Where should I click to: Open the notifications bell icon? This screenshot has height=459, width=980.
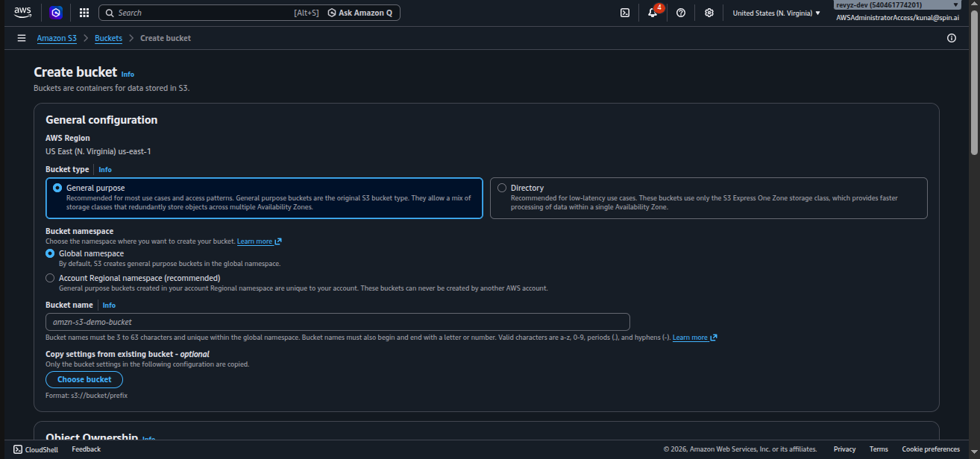(653, 13)
